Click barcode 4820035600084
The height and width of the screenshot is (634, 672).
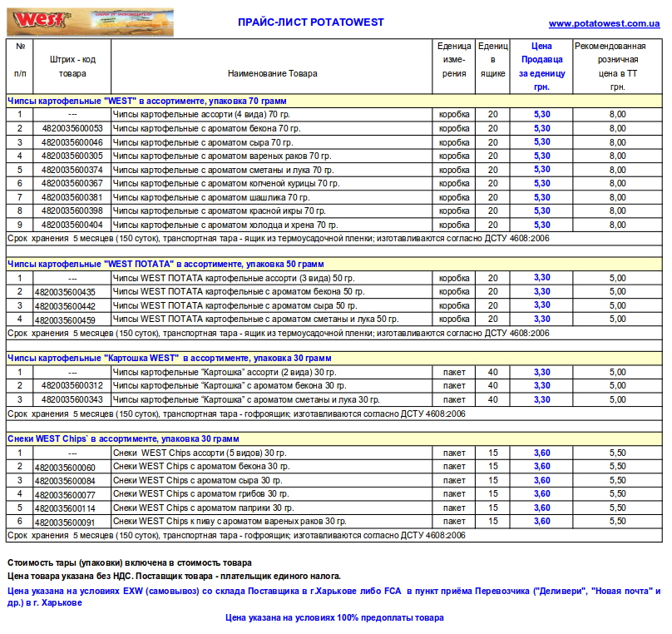click(x=65, y=481)
